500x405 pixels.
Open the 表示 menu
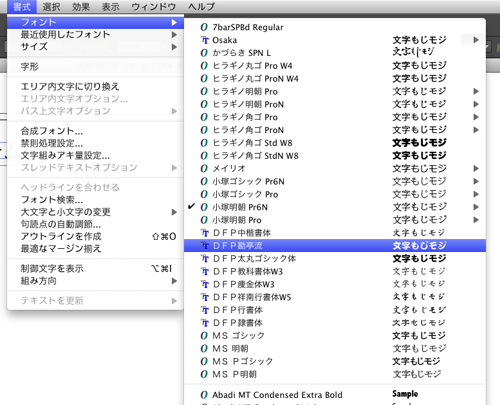tap(110, 6)
